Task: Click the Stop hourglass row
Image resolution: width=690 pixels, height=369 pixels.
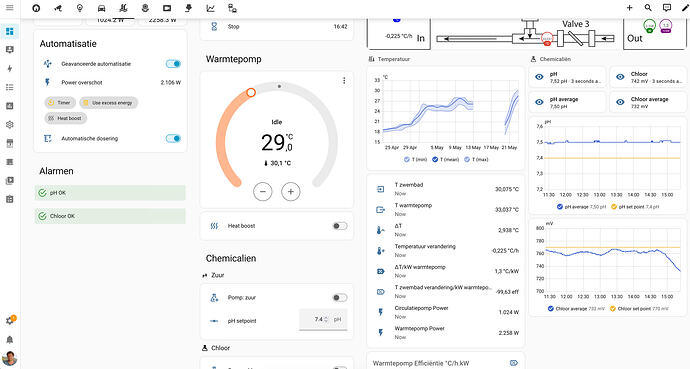Action: [x=277, y=26]
